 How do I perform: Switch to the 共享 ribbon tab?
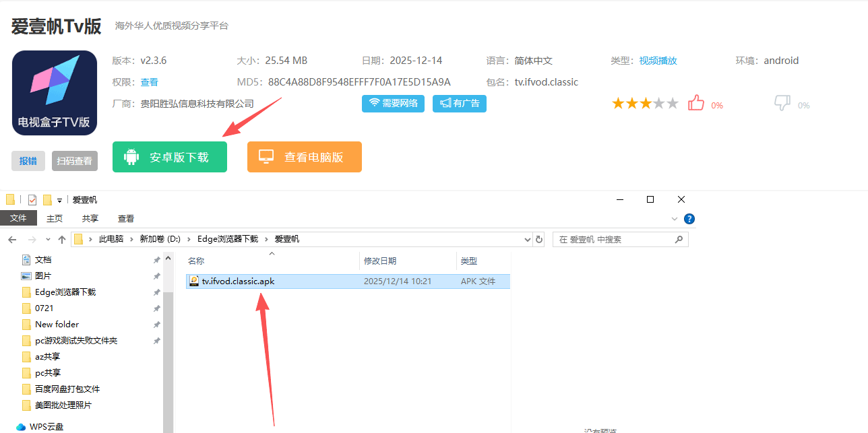90,218
